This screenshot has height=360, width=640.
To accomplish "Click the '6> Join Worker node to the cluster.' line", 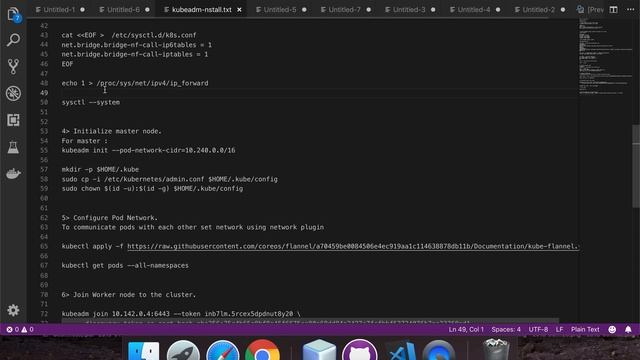I will pos(129,294).
